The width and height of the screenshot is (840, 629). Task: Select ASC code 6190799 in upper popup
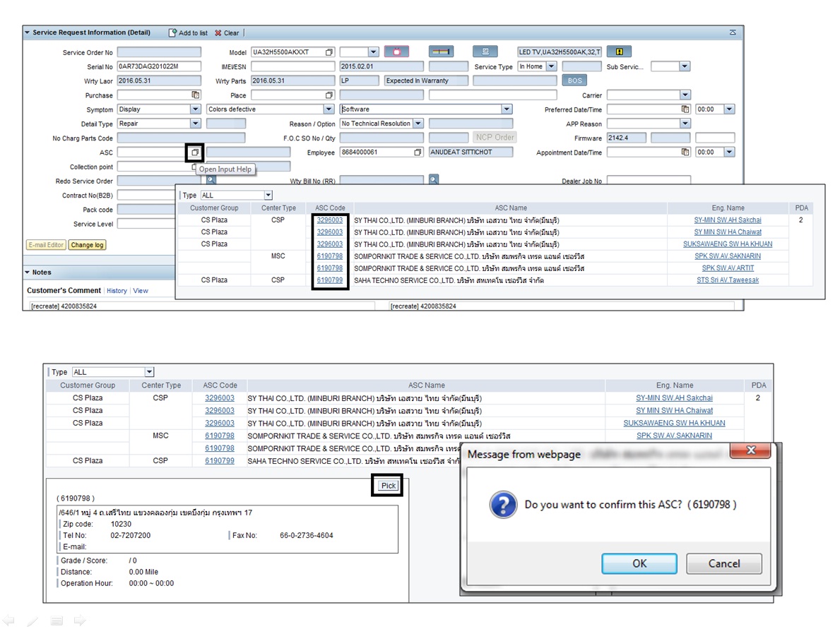329,280
